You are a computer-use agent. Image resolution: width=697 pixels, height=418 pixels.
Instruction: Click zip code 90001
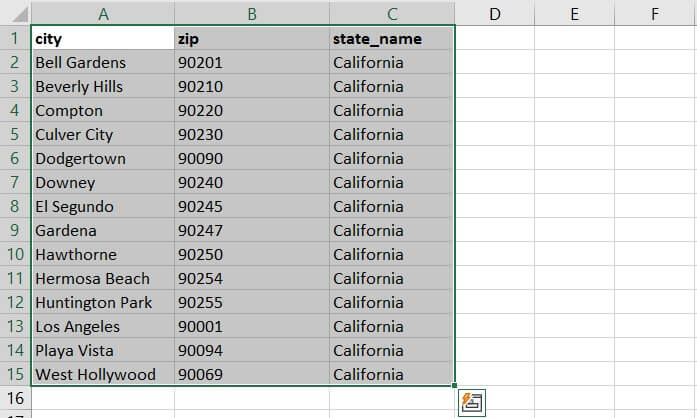click(x=252, y=326)
